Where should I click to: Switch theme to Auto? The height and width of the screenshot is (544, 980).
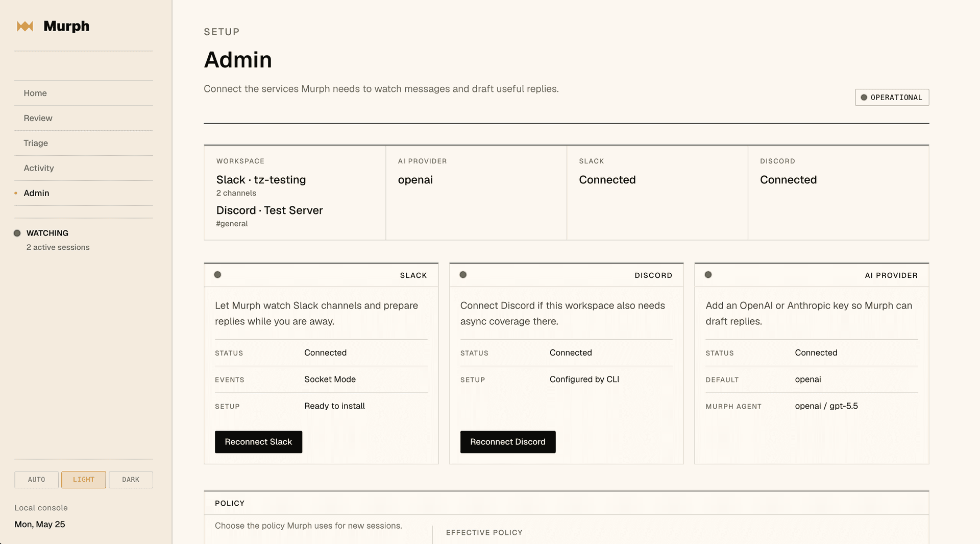pos(36,480)
